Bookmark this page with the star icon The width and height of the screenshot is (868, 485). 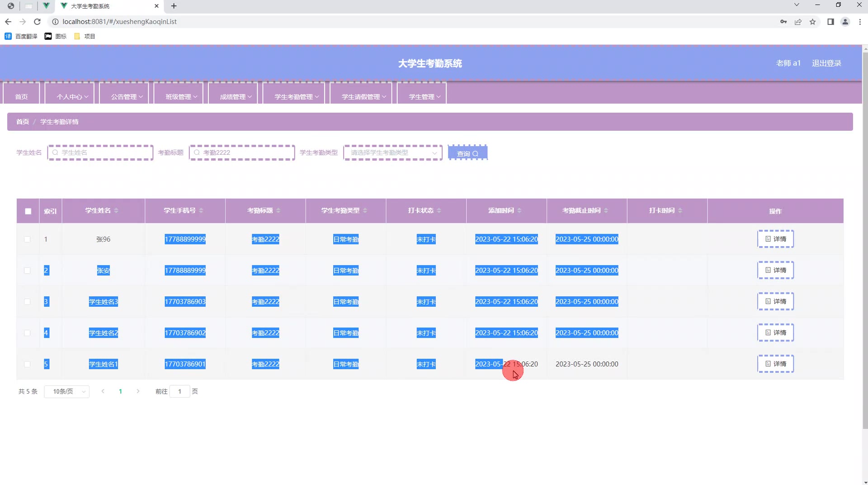point(812,22)
